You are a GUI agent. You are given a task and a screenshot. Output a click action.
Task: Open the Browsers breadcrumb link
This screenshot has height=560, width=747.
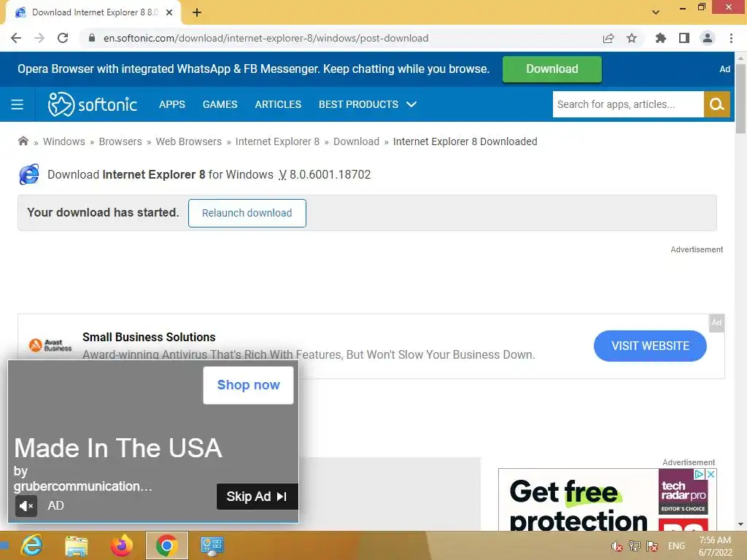coord(120,141)
